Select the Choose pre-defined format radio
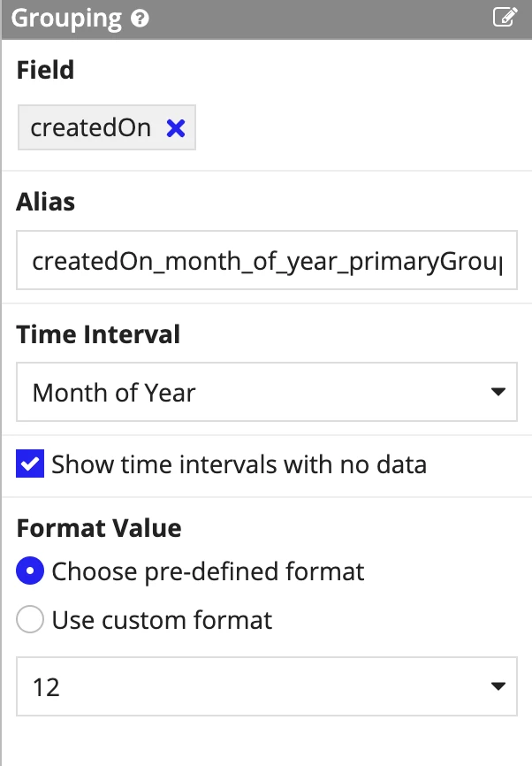Image resolution: width=532 pixels, height=766 pixels. (30, 571)
